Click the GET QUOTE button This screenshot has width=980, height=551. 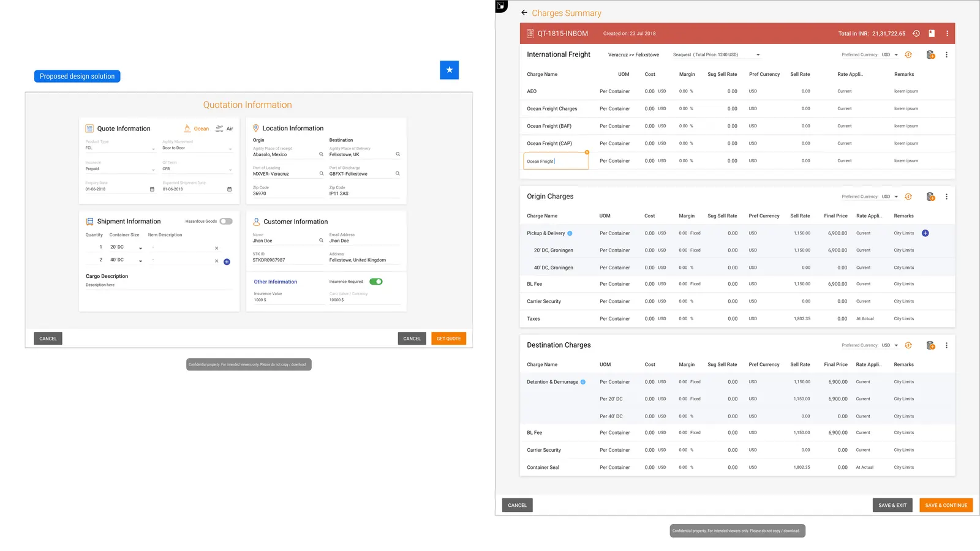pos(449,339)
